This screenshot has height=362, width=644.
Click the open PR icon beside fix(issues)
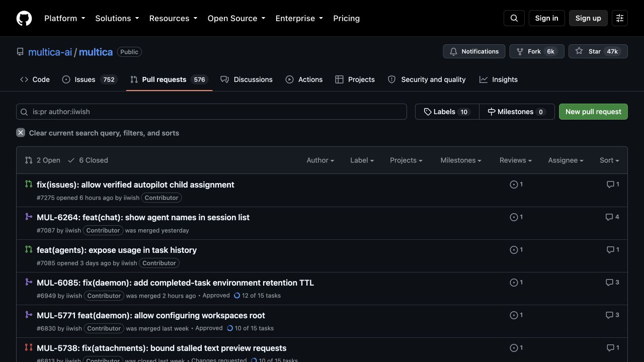(x=29, y=184)
